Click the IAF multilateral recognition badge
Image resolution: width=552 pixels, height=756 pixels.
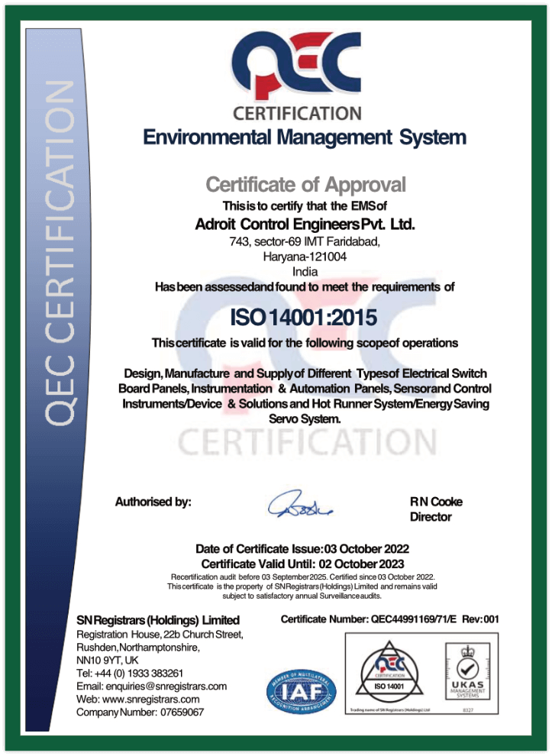click(302, 693)
